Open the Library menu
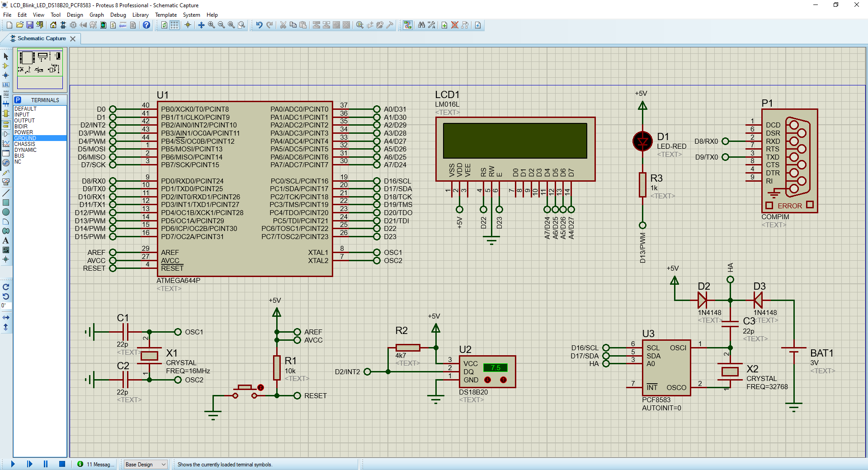 pyautogui.click(x=140, y=15)
